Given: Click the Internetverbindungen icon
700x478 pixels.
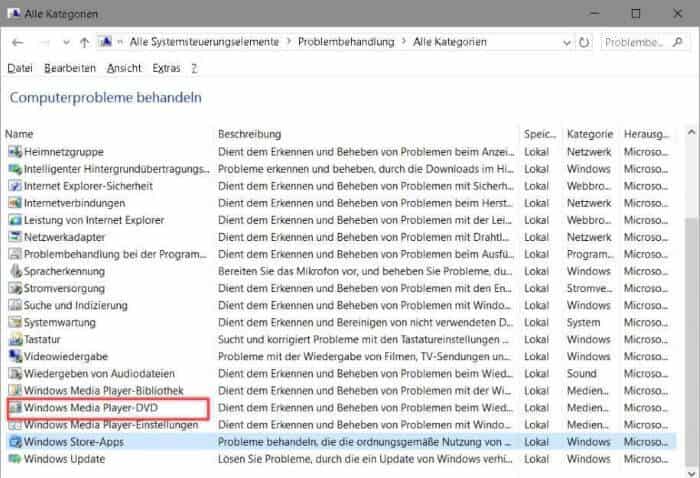Looking at the screenshot, I should [x=15, y=203].
